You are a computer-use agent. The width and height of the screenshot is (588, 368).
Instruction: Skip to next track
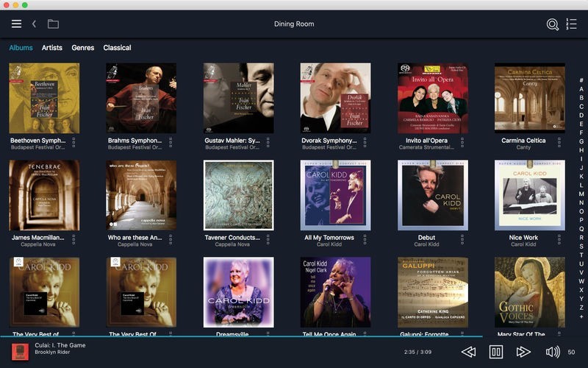click(523, 352)
